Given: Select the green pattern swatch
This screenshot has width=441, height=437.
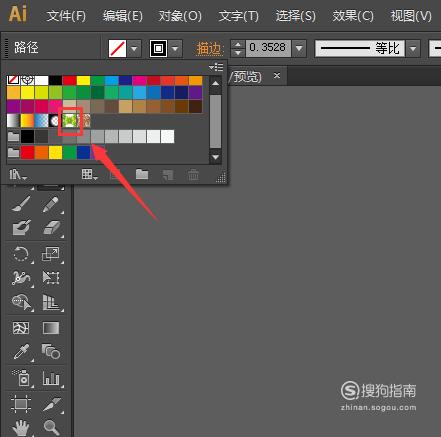Looking at the screenshot, I should 69,121.
